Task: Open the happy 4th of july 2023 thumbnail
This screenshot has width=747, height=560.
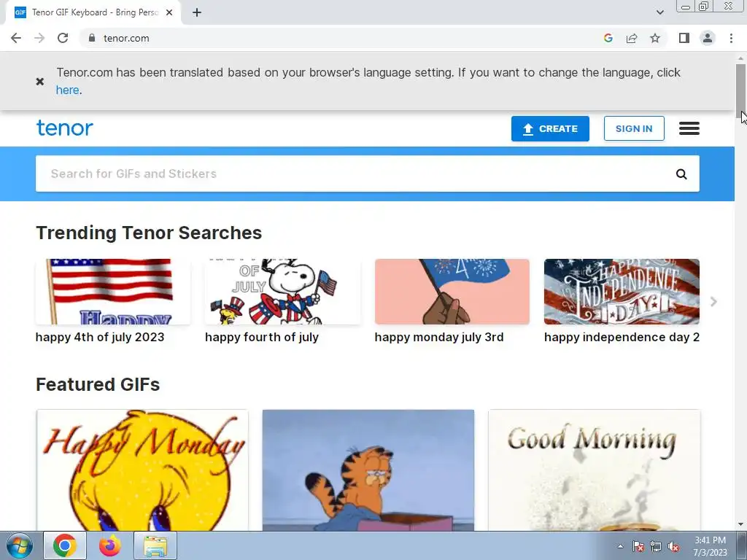Action: [113, 292]
